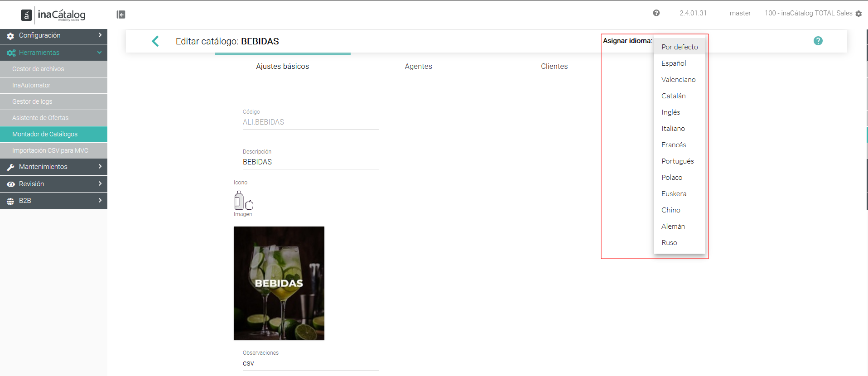Choose Polaco from the language list
Screen dimensions: 868x376
(x=680, y=177)
